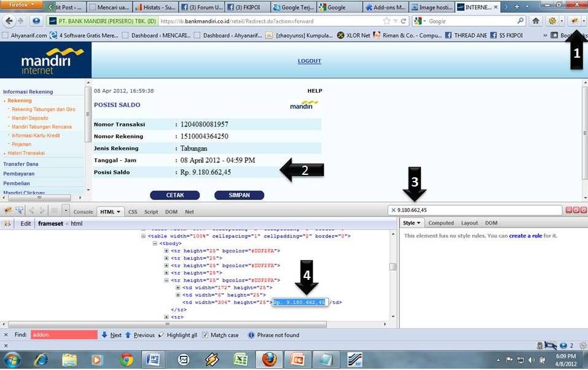Click Firebug back history arrow icon
The width and height of the screenshot is (588, 370).
31,211
